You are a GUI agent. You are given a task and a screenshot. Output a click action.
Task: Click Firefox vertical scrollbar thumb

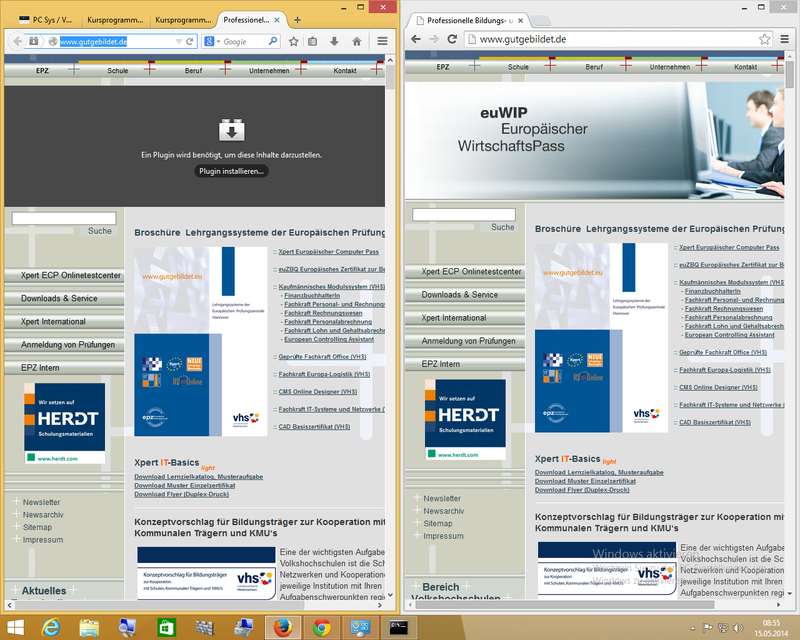coord(390,78)
